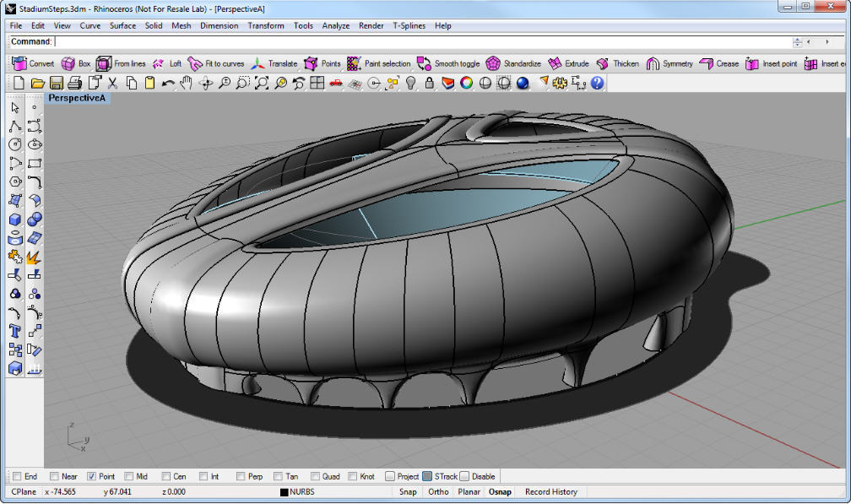
Task: Open the Surface menu
Action: pos(122,25)
